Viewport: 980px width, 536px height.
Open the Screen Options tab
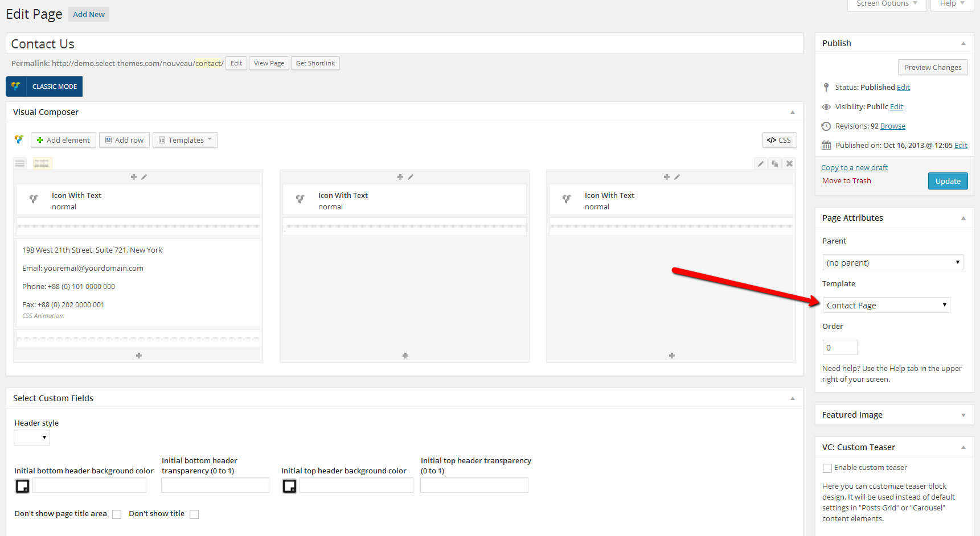click(887, 4)
